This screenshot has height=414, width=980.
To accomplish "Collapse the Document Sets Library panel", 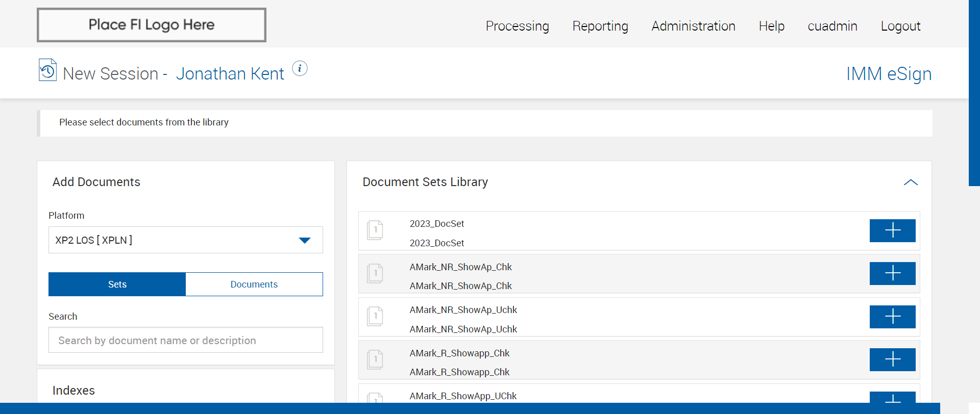I will pos(910,183).
